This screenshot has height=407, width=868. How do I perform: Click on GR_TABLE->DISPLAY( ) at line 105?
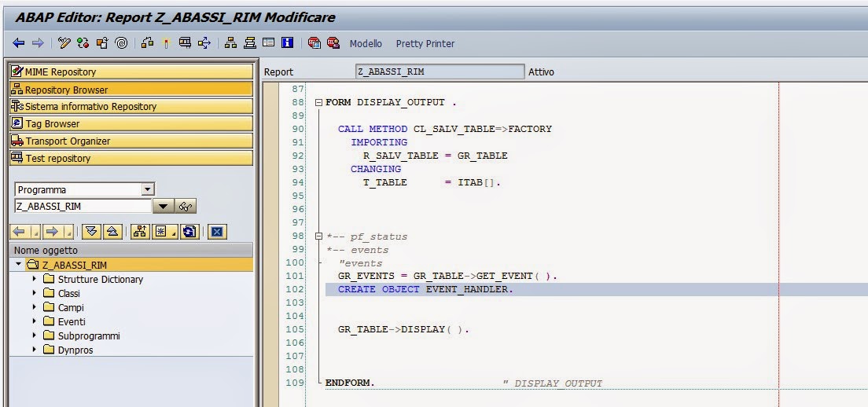[x=403, y=329]
